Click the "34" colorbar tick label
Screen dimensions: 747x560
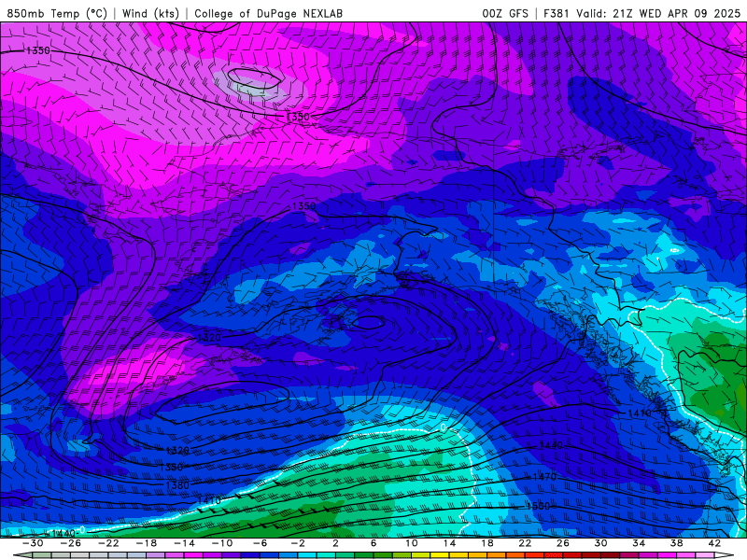(x=639, y=543)
